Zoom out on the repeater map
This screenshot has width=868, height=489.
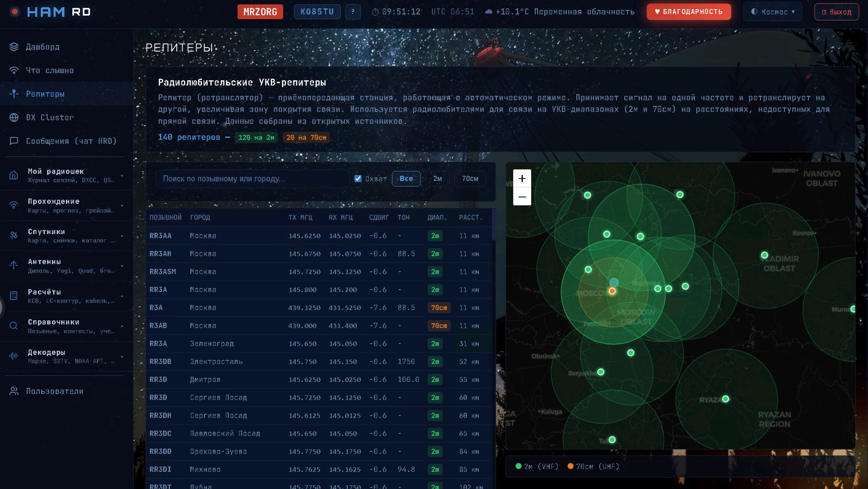[x=522, y=197]
